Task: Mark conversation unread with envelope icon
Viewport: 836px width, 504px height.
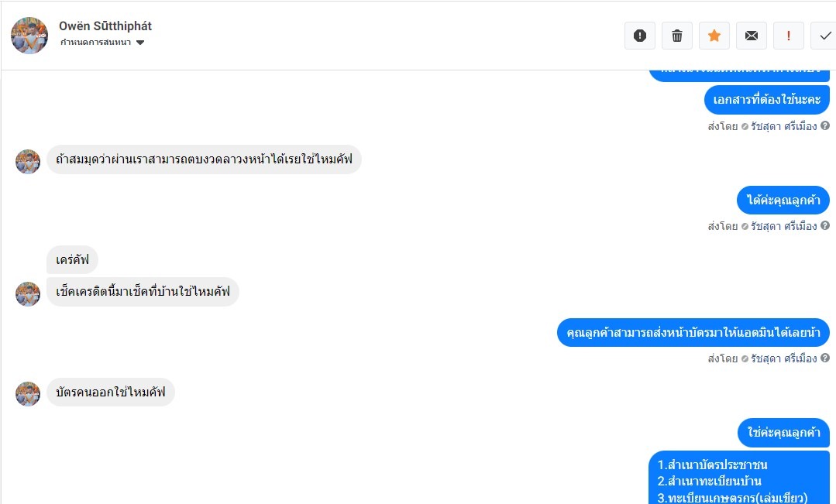Action: pyautogui.click(x=752, y=36)
